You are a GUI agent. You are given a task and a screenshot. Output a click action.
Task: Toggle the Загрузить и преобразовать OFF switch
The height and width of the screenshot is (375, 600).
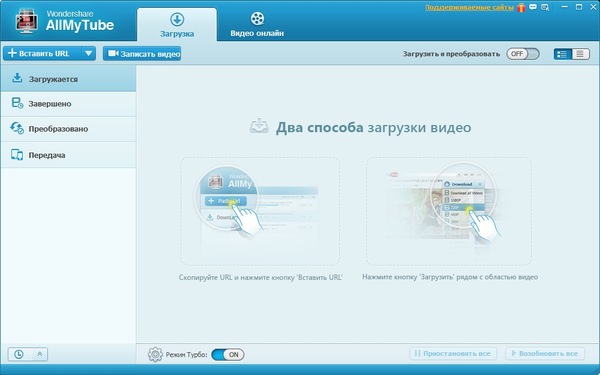pos(523,54)
